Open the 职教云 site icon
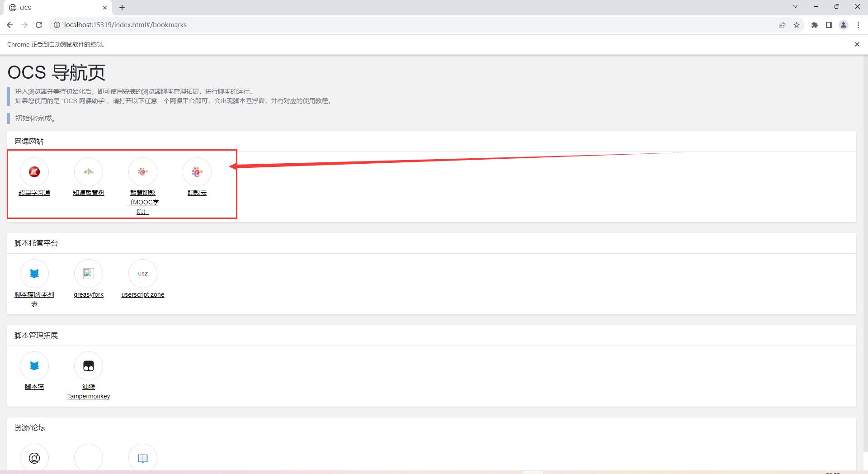 coord(197,172)
